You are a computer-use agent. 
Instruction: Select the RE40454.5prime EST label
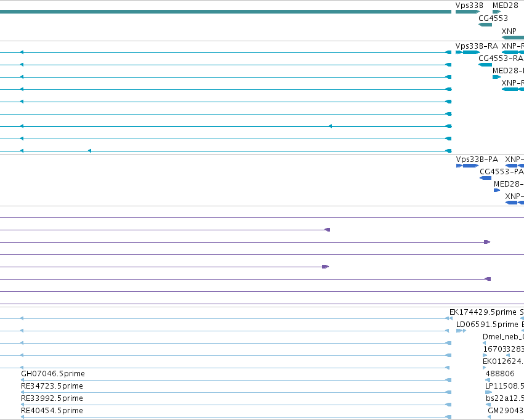pyautogui.click(x=52, y=410)
